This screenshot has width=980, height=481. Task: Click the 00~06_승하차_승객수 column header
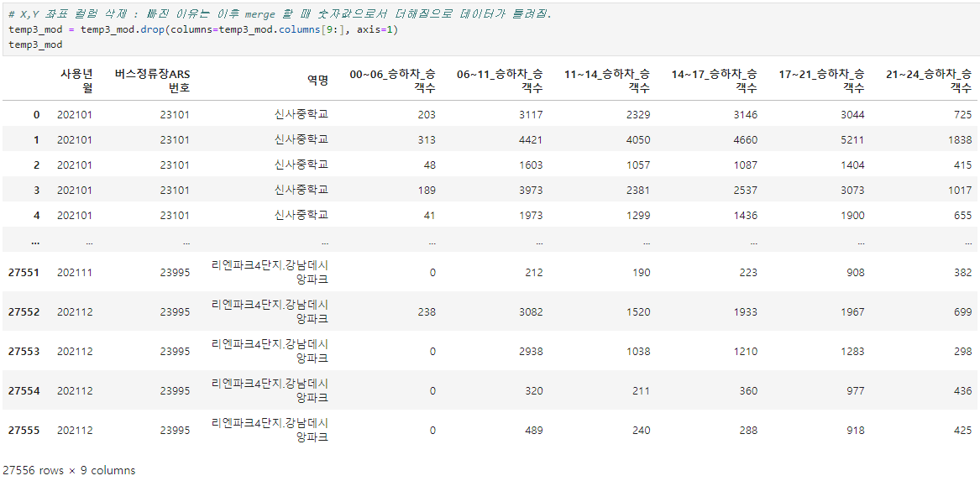point(392,81)
